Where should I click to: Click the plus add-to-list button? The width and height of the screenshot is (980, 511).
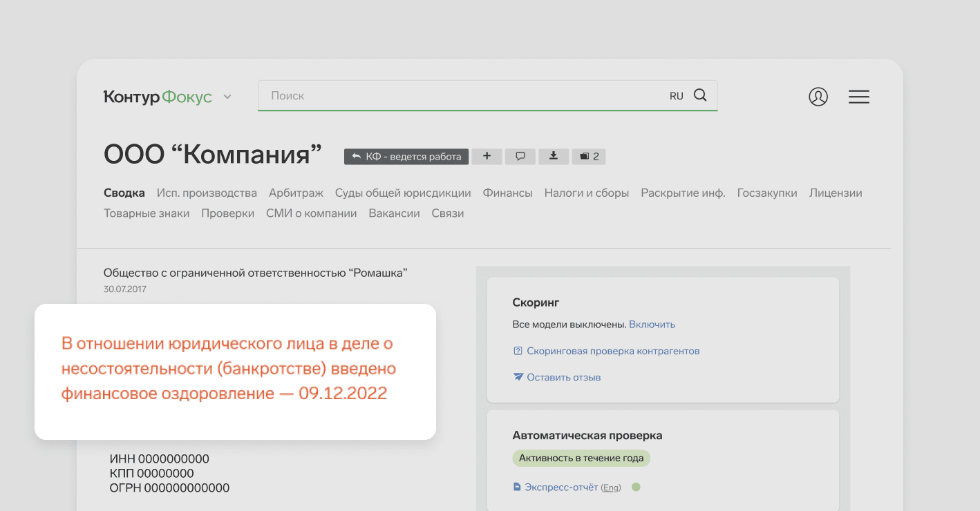point(487,157)
